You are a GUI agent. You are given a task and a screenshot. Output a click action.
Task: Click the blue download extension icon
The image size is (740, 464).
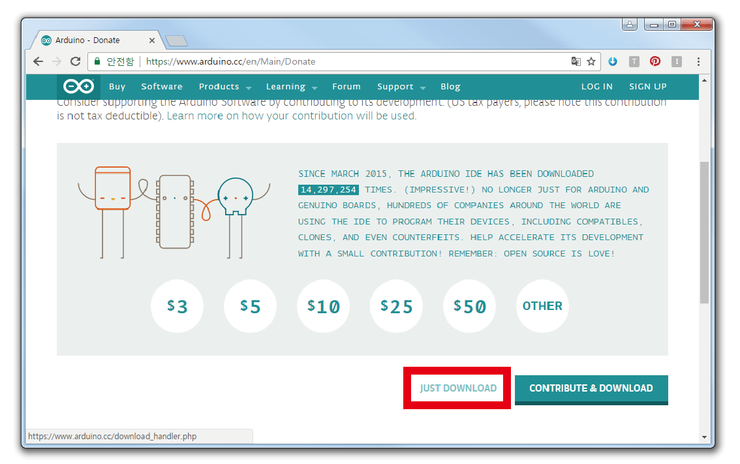click(x=613, y=61)
